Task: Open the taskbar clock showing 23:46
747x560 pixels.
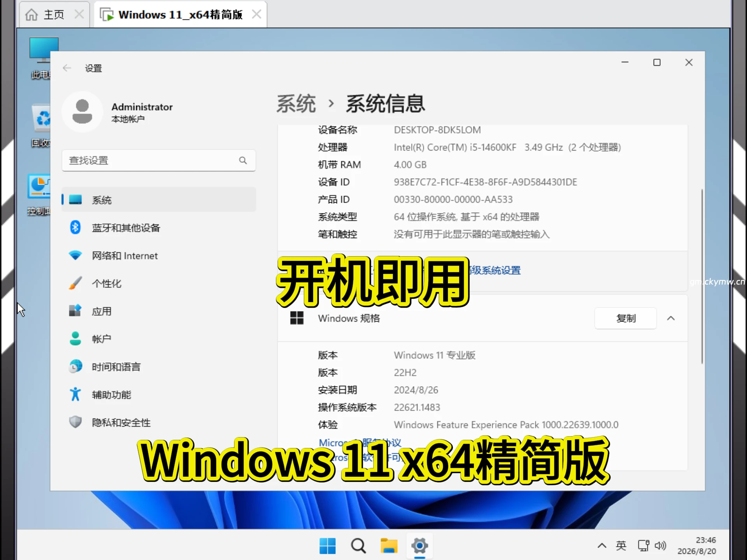Action: point(696,546)
